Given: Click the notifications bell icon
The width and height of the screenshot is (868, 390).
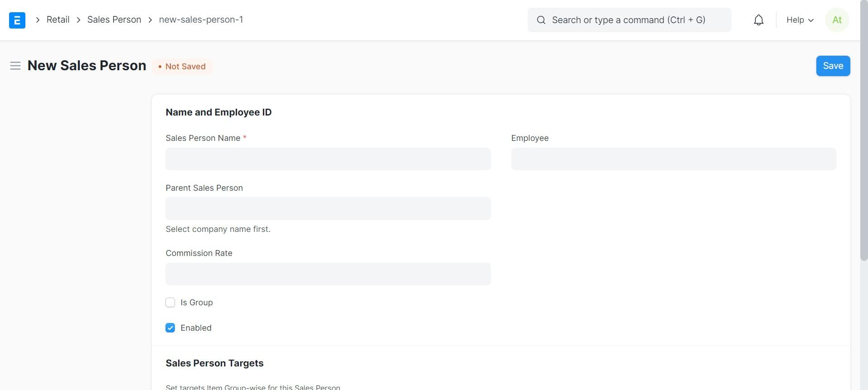Looking at the screenshot, I should tap(758, 20).
